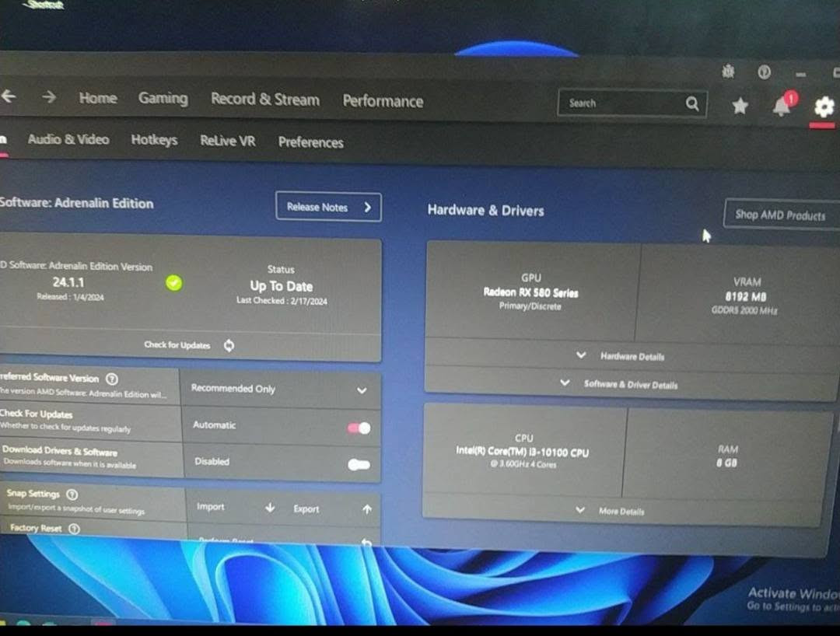Minimize the AMD Software window
The width and height of the screenshot is (840, 636).
click(x=801, y=75)
